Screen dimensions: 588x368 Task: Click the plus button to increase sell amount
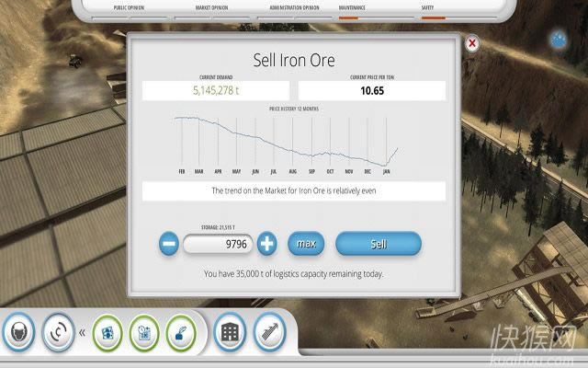(x=266, y=244)
